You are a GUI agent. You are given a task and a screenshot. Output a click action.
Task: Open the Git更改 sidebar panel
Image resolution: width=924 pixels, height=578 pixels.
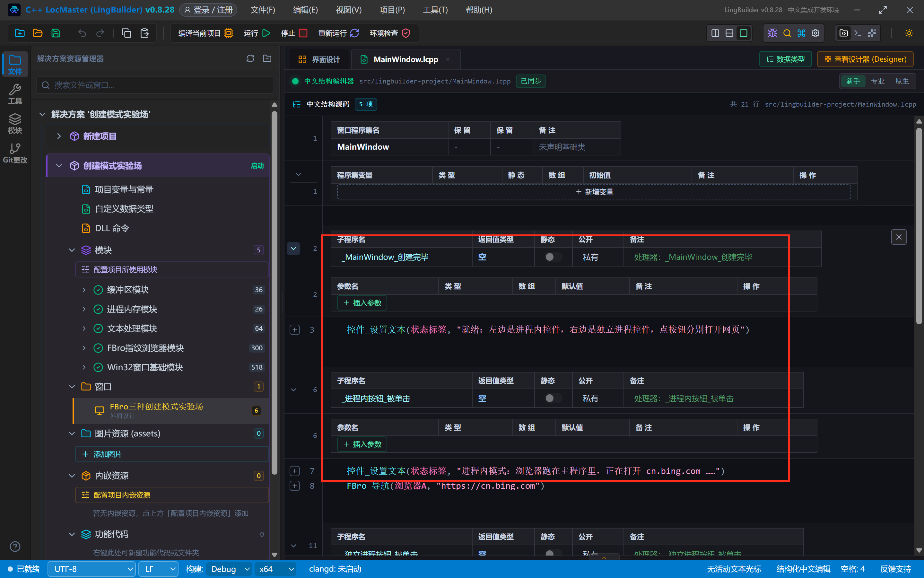[x=15, y=153]
